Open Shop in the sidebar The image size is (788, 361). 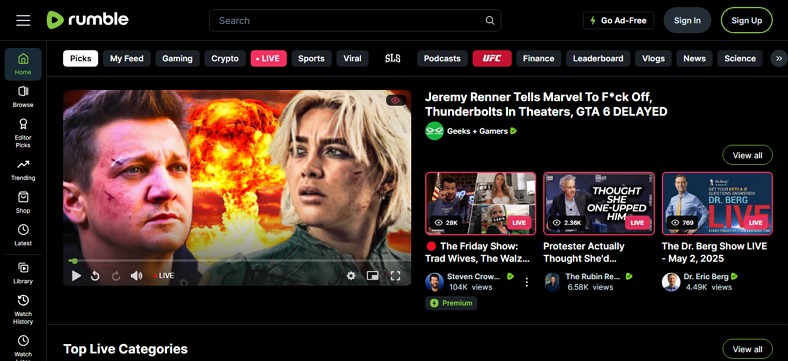pyautogui.click(x=23, y=203)
